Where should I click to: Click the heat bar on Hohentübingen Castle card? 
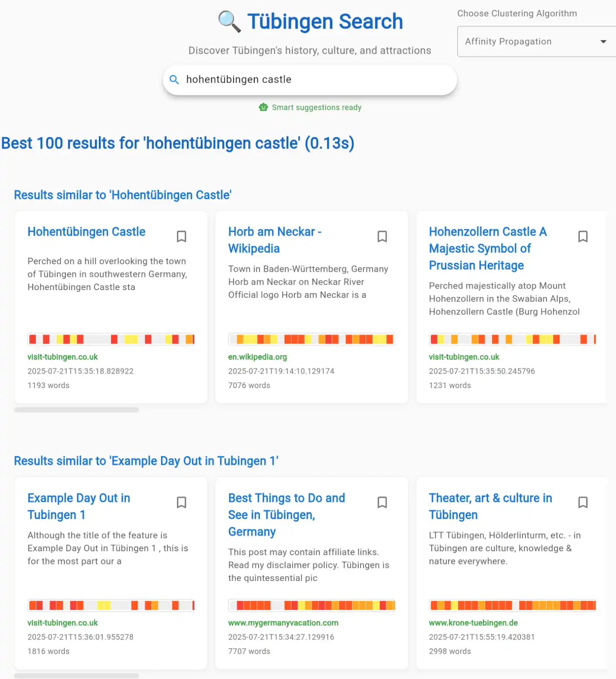pyautogui.click(x=111, y=339)
